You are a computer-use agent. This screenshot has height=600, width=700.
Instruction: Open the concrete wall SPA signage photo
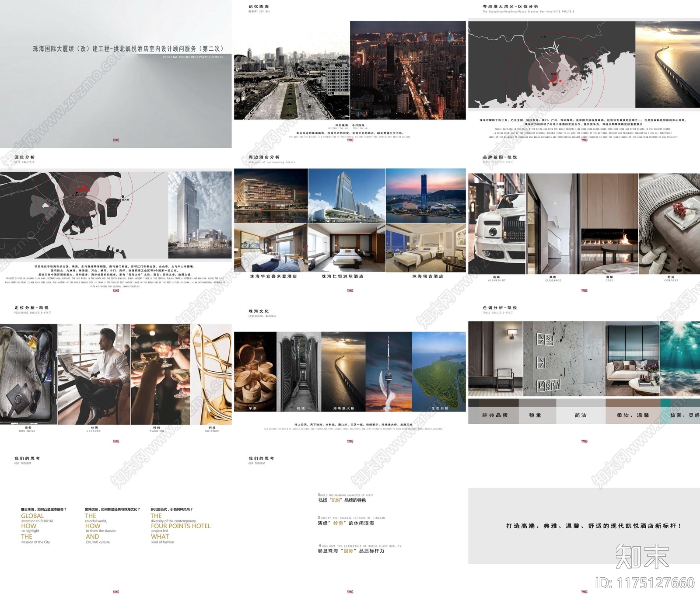pyautogui.click(x=564, y=359)
